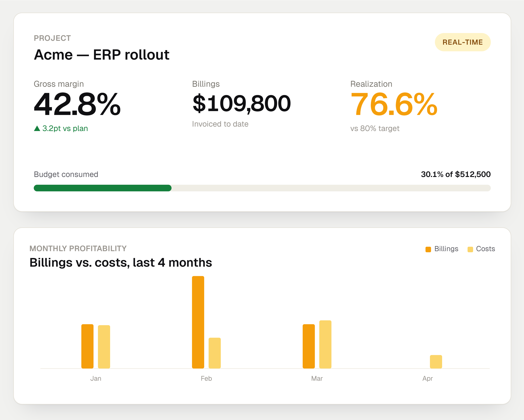Click the Billings legend label
This screenshot has width=524, height=420.
click(446, 249)
